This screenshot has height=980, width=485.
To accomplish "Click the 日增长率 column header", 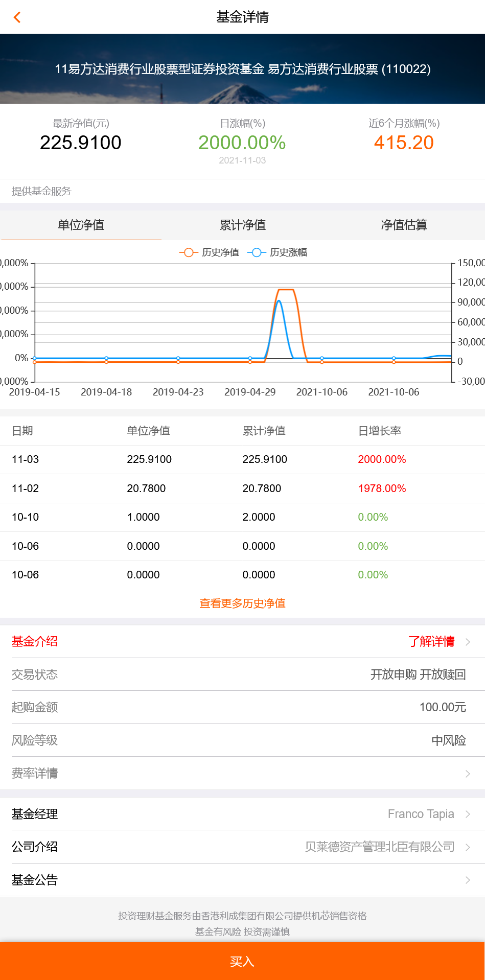I will pyautogui.click(x=379, y=431).
